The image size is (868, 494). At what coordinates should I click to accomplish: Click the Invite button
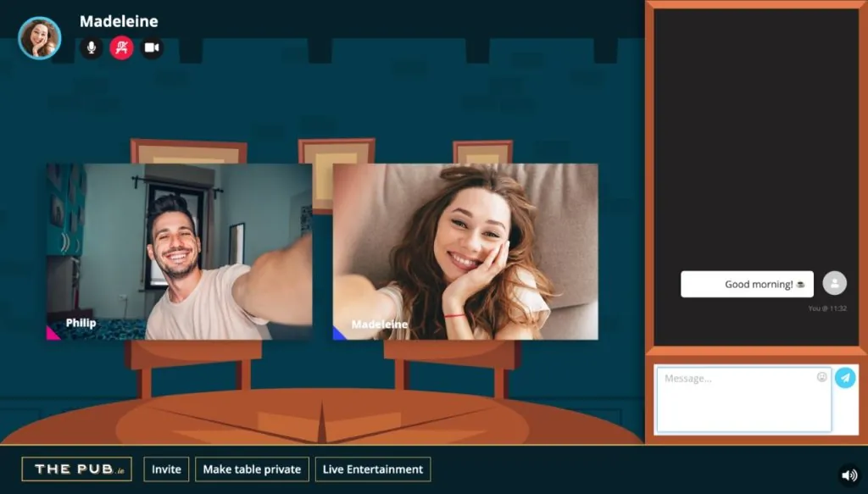coord(166,469)
